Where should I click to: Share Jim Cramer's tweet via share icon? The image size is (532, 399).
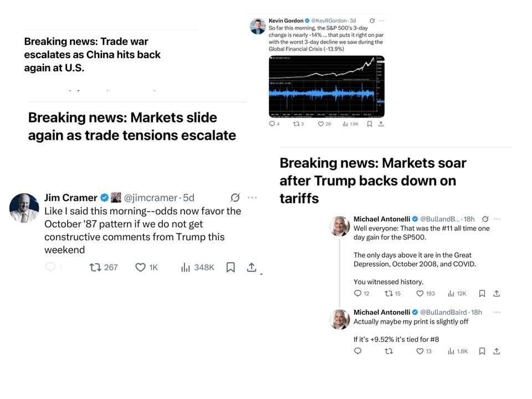(x=251, y=267)
